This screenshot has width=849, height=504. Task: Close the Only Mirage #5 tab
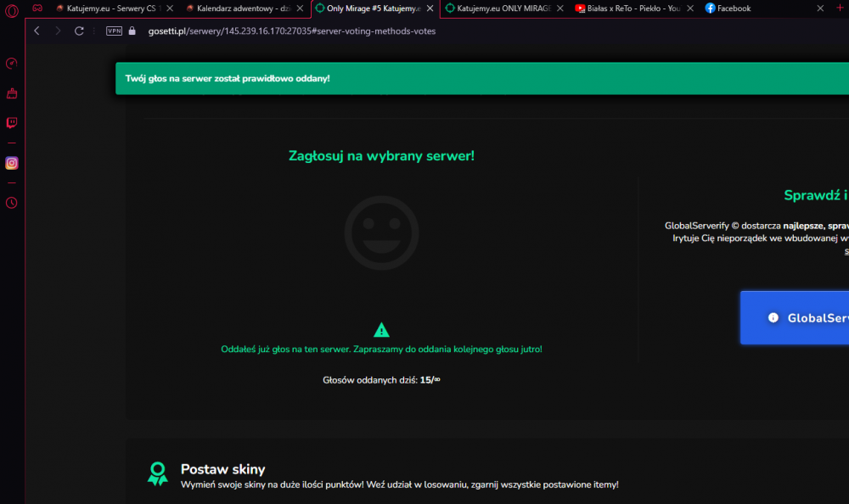pyautogui.click(x=430, y=8)
